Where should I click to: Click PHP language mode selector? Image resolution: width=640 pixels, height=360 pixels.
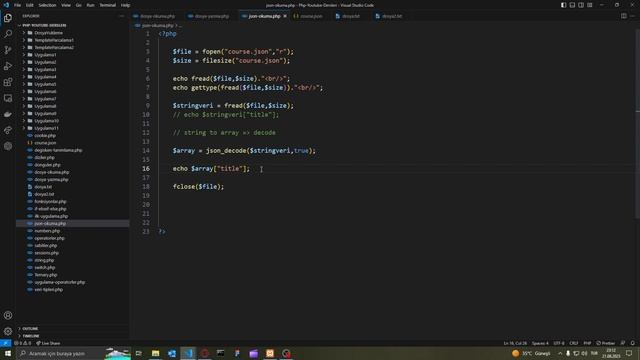pos(587,343)
